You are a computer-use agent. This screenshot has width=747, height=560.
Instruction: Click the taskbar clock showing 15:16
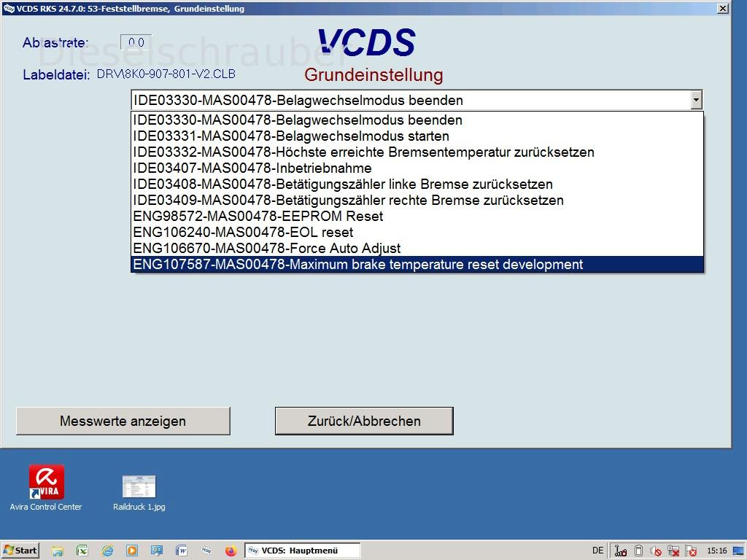[717, 551]
